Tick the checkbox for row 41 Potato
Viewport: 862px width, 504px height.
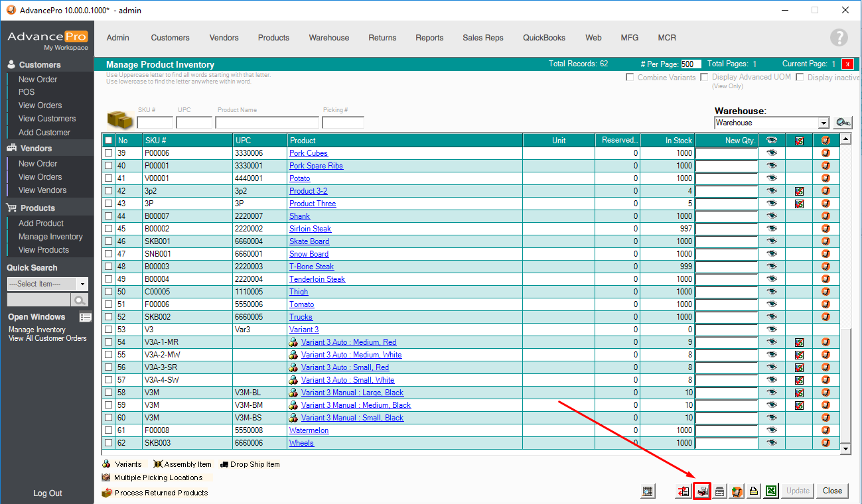pos(108,178)
